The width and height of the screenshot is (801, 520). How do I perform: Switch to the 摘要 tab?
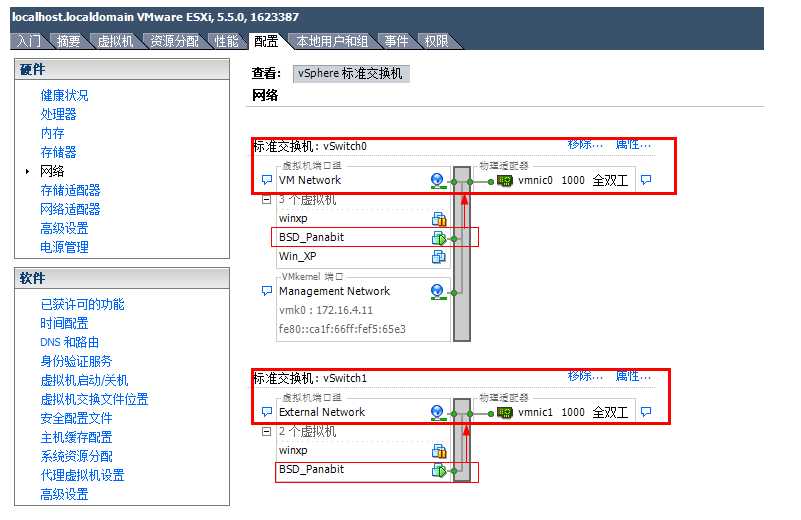tap(68, 41)
